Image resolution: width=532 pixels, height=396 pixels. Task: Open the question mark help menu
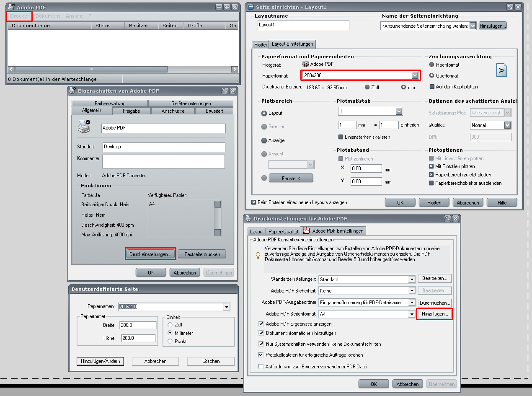90,16
